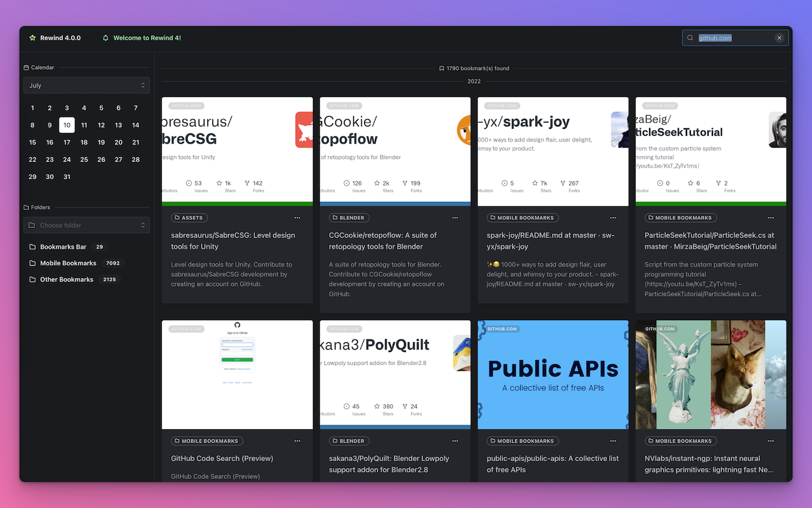Open the Public APIs thumbnail
This screenshot has height=508, width=812.
[x=553, y=375]
